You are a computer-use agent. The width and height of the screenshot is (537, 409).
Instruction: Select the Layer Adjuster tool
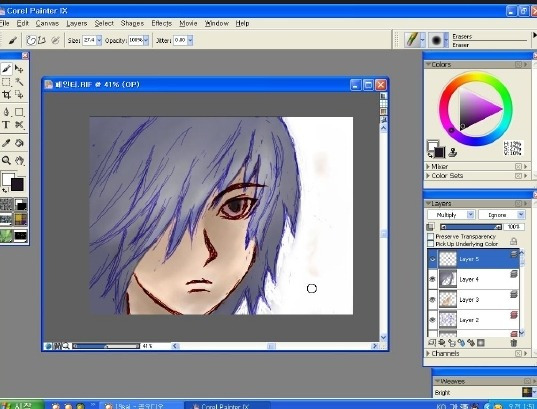[20, 69]
